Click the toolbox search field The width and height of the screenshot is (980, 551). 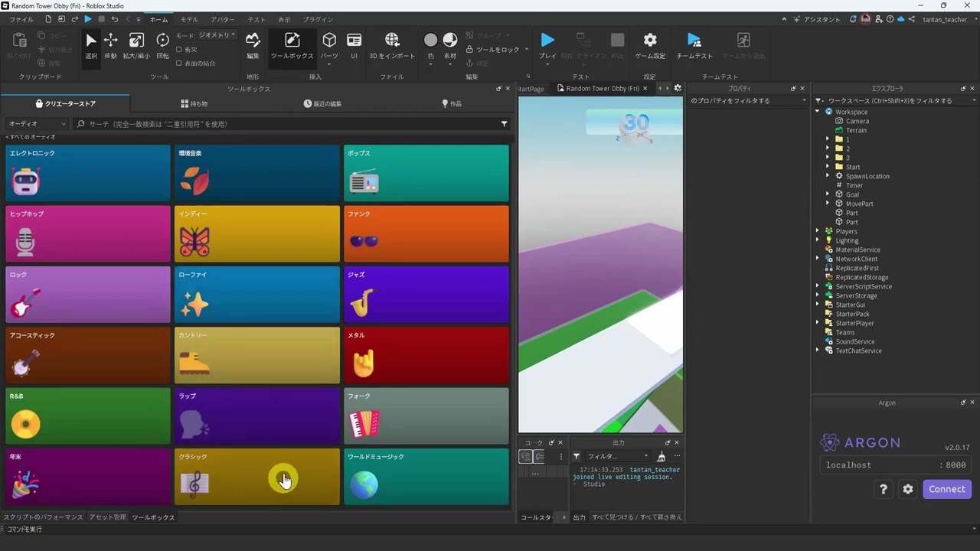(x=291, y=124)
